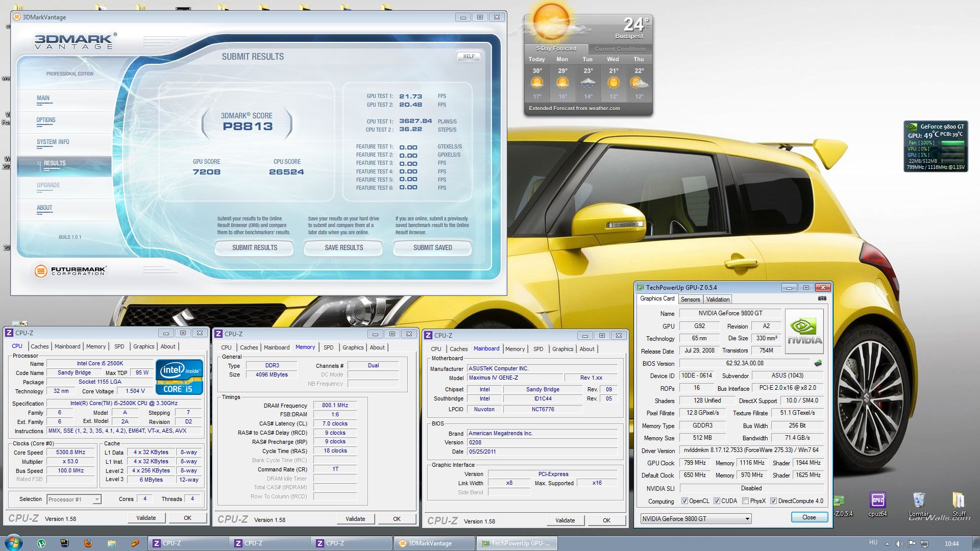This screenshot has width=980, height=551.
Task: Toggle the PhysX checkbox in GPU-Z
Action: pos(745,501)
